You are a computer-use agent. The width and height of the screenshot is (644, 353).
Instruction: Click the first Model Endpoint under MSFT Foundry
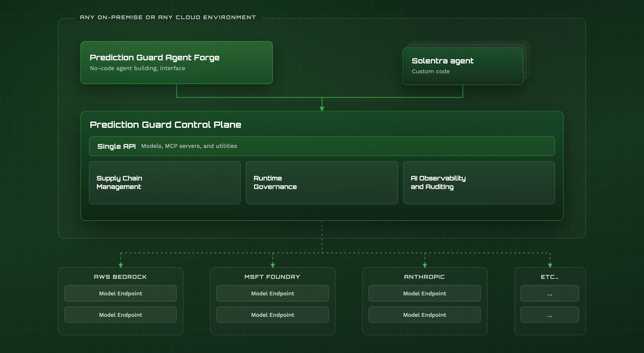tap(272, 293)
